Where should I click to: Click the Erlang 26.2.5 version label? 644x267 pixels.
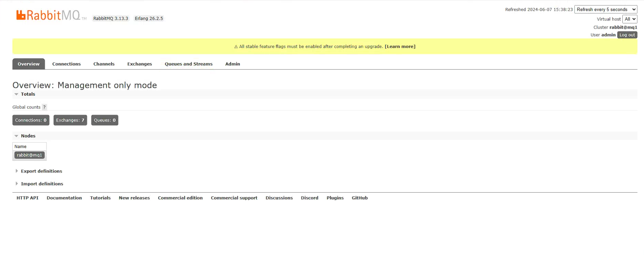(149, 18)
